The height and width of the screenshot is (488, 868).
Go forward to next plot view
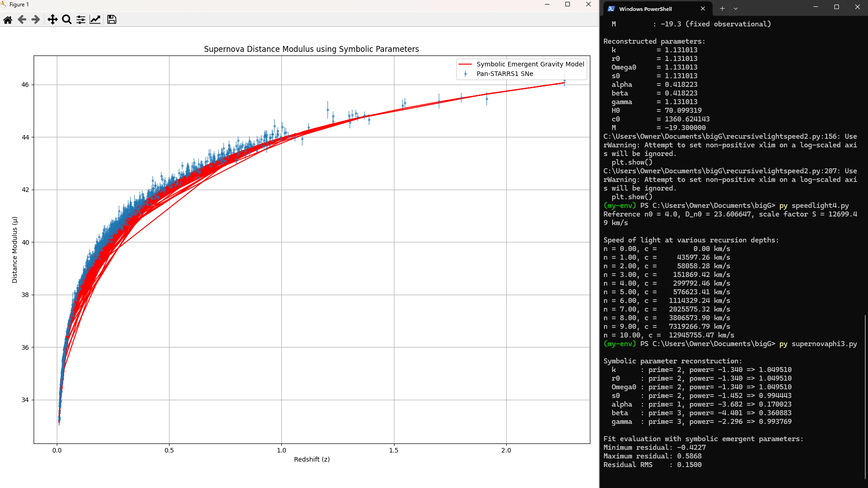coord(35,20)
